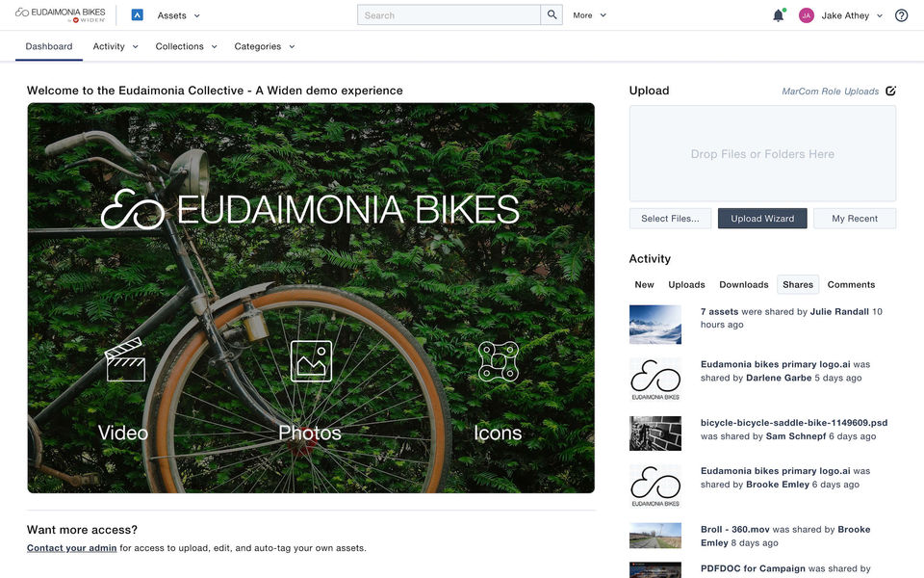
Task: Open the More dropdown menu
Action: pyautogui.click(x=589, y=15)
